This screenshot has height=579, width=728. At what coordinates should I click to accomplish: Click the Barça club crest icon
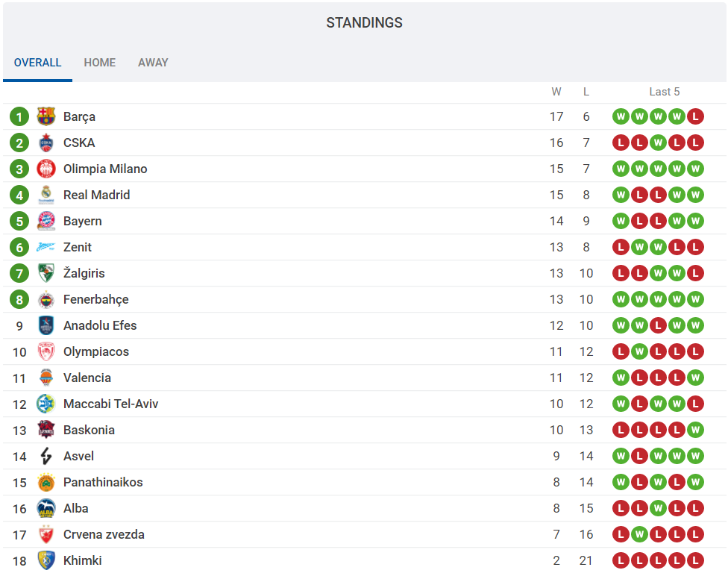point(46,116)
